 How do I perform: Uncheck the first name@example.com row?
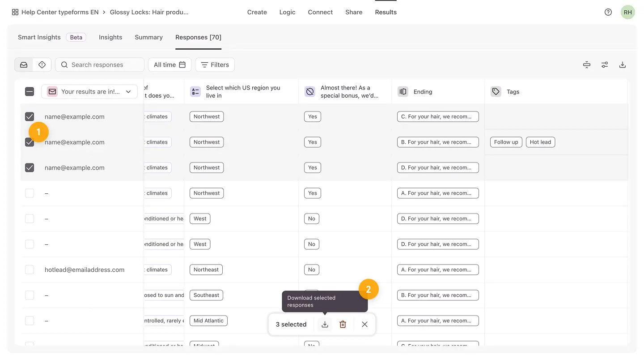pyautogui.click(x=30, y=117)
